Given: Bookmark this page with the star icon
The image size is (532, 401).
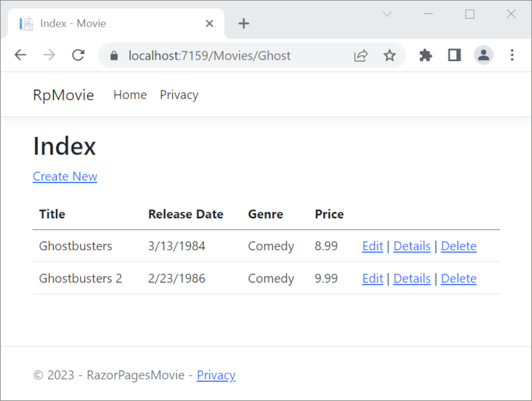Looking at the screenshot, I should [390, 55].
